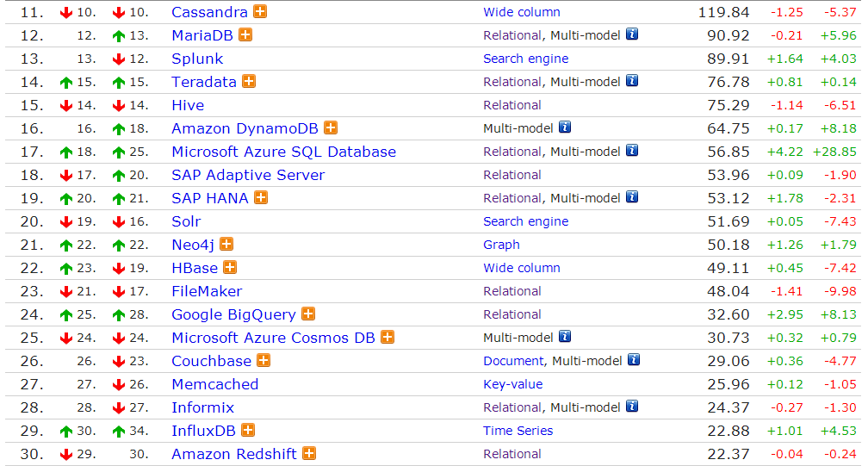868x466 pixels.
Task: Click Relational model link in Google BigQuery row
Action: pos(512,314)
